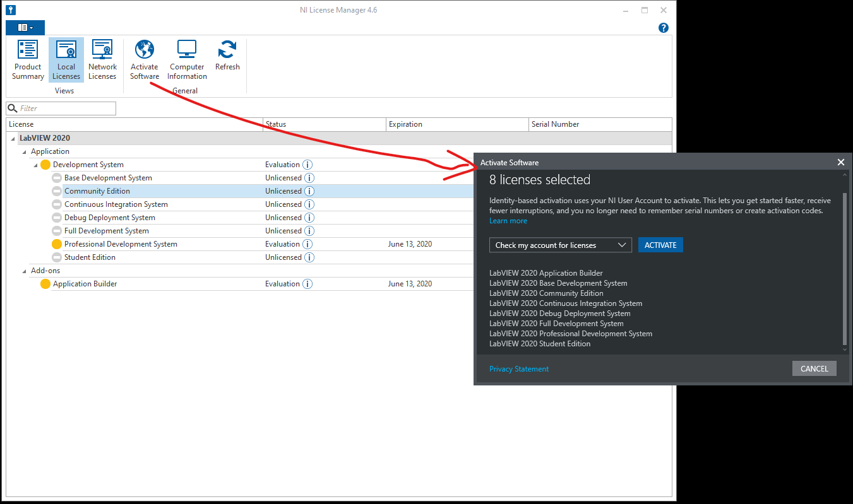Click info icon for Base Development System

click(308, 178)
